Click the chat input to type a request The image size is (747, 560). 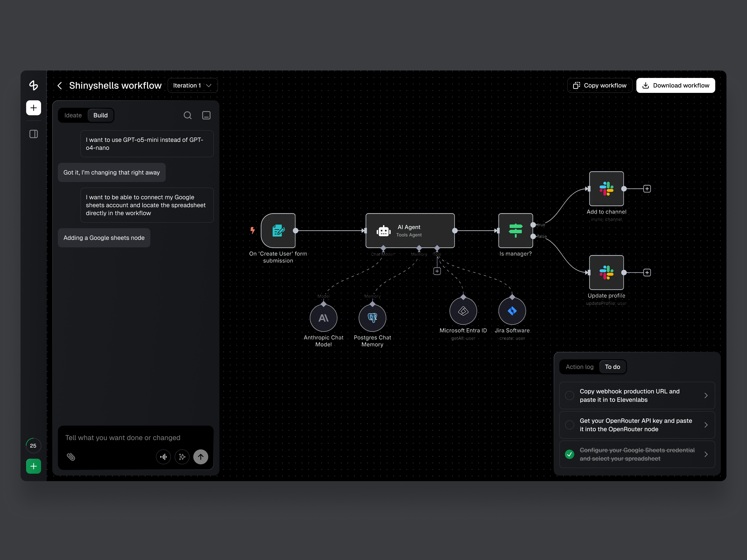(x=135, y=438)
